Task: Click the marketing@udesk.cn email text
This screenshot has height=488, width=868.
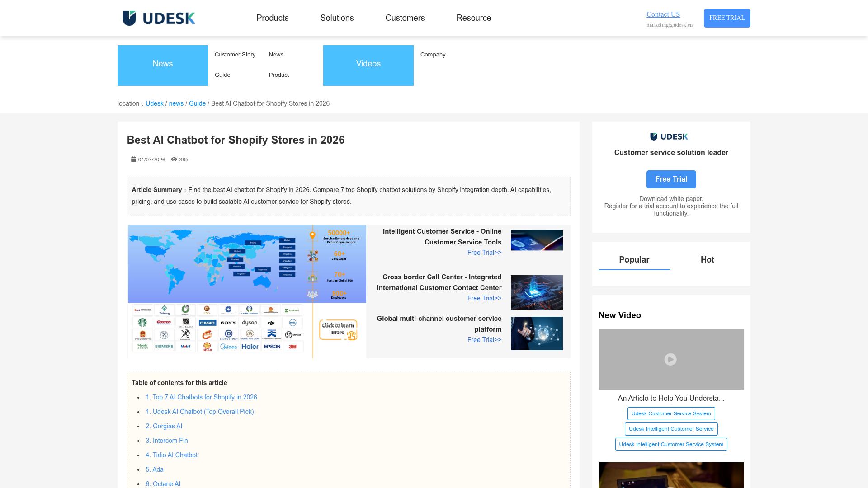Action: click(670, 25)
